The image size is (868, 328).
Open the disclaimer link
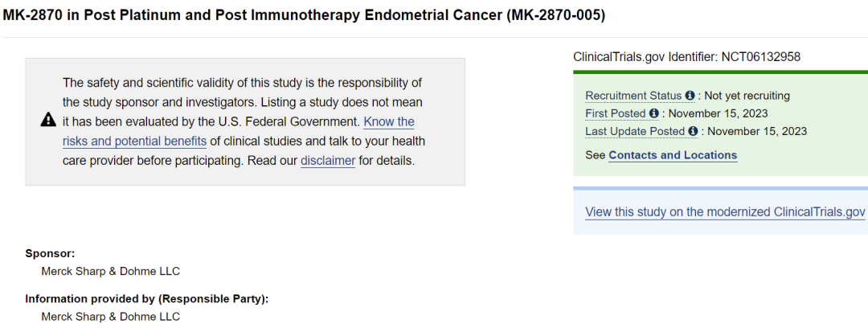click(328, 162)
